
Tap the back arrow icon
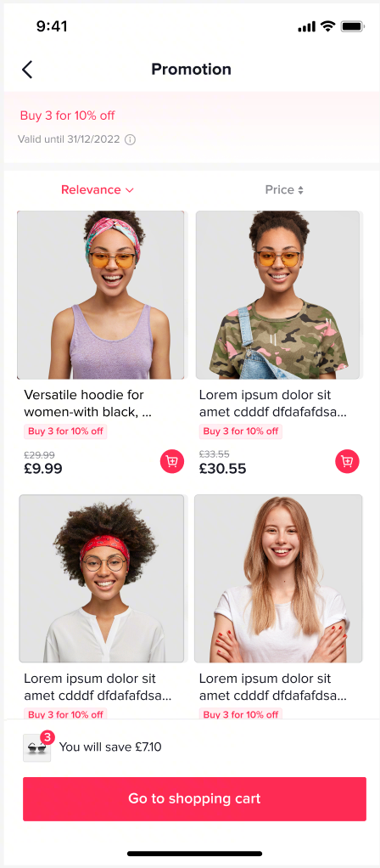[x=27, y=69]
